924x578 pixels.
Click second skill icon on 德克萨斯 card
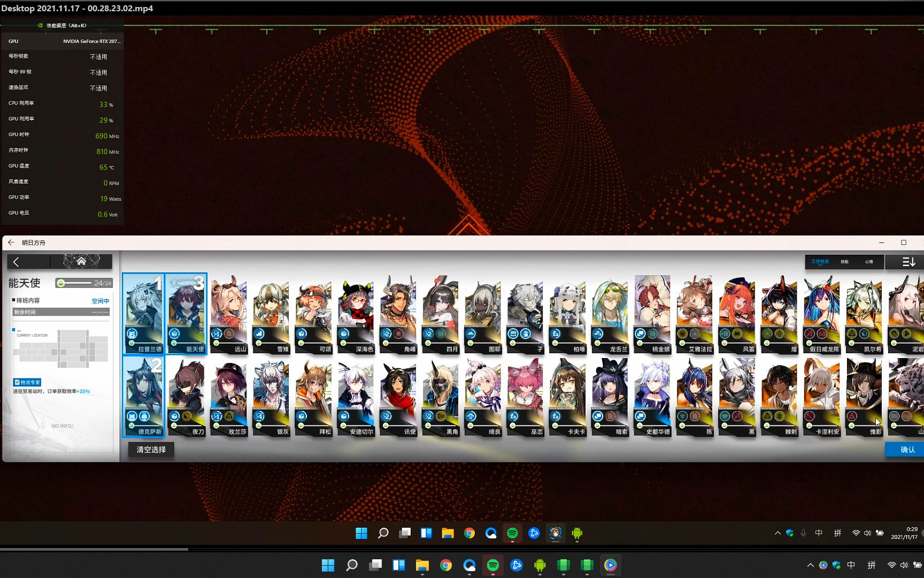(x=144, y=416)
